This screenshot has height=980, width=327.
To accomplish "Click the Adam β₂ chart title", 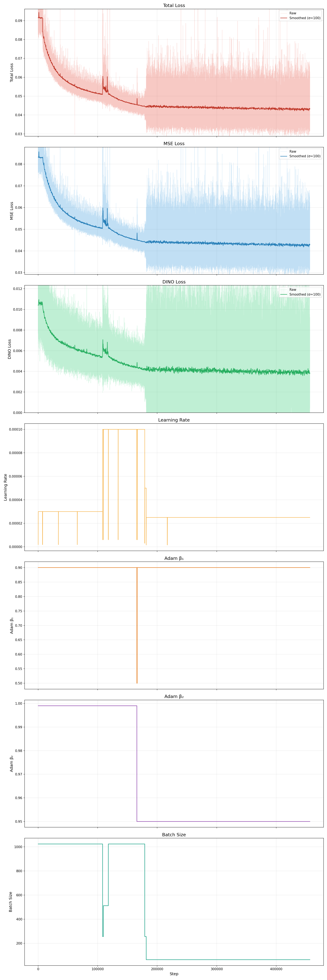I will click(x=174, y=697).
